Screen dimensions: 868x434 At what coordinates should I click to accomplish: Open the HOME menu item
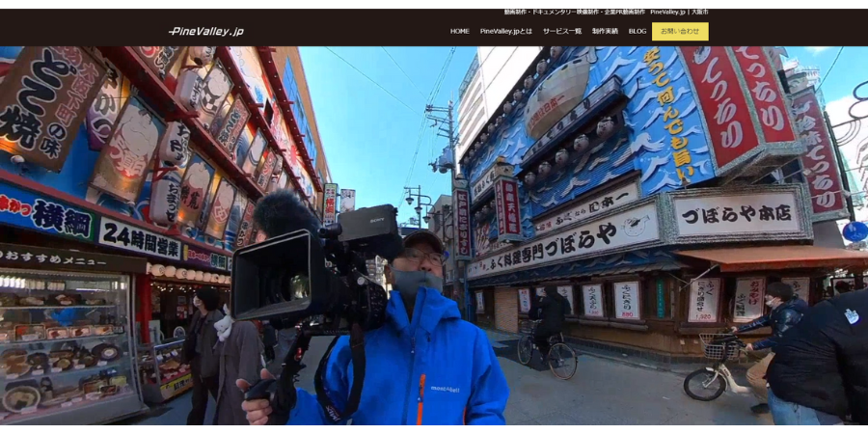click(x=459, y=32)
